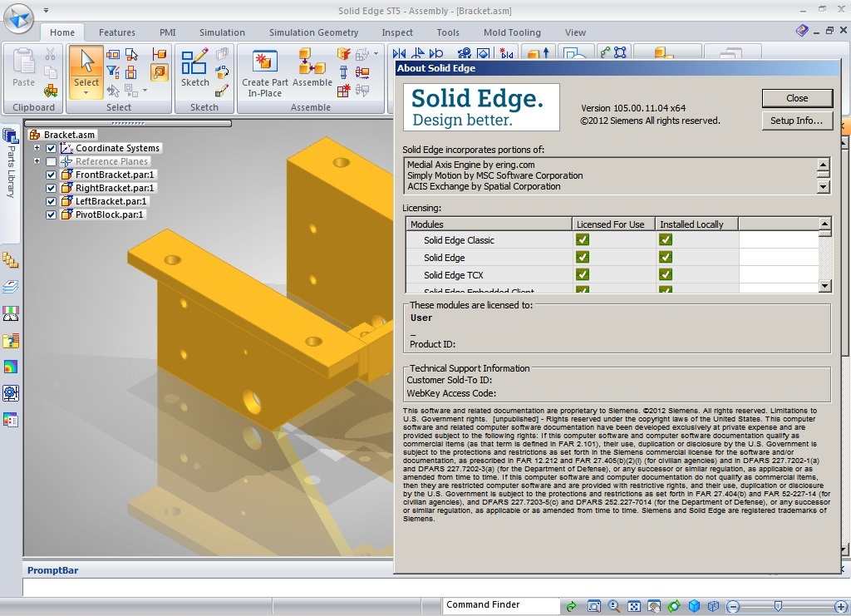851x616 pixels.
Task: Expand the Reference Planes tree node
Action: 37,161
